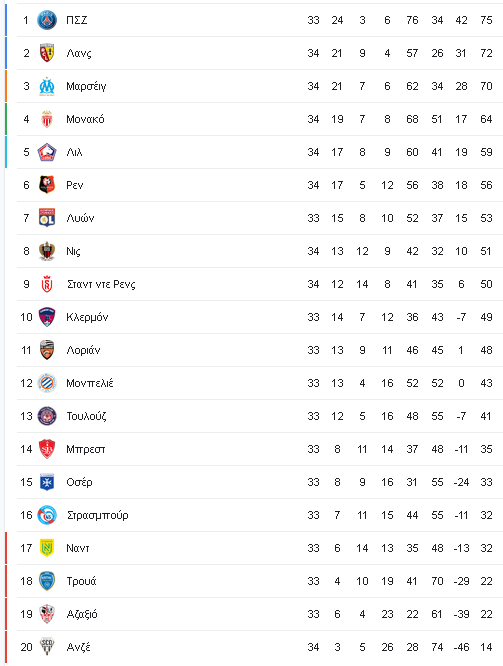Select the Αζαξιό table row name
This screenshot has height=666, width=503.
(x=82, y=614)
